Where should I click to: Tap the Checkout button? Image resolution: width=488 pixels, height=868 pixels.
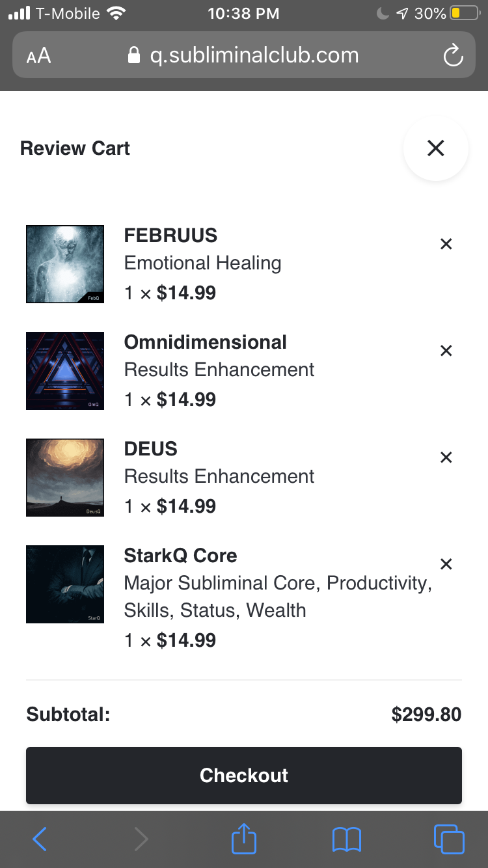point(244,776)
